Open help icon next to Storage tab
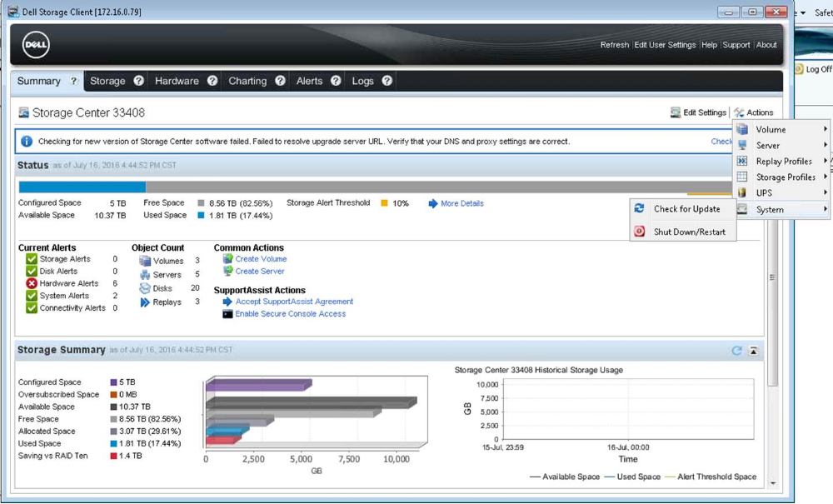The height and width of the screenshot is (504, 833). [x=138, y=81]
